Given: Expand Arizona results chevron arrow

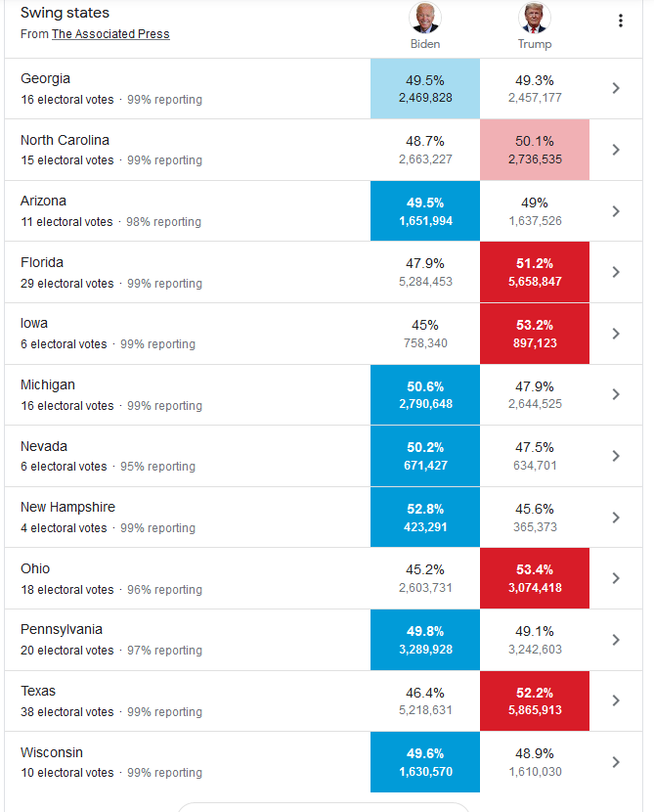Looking at the screenshot, I should point(616,211).
